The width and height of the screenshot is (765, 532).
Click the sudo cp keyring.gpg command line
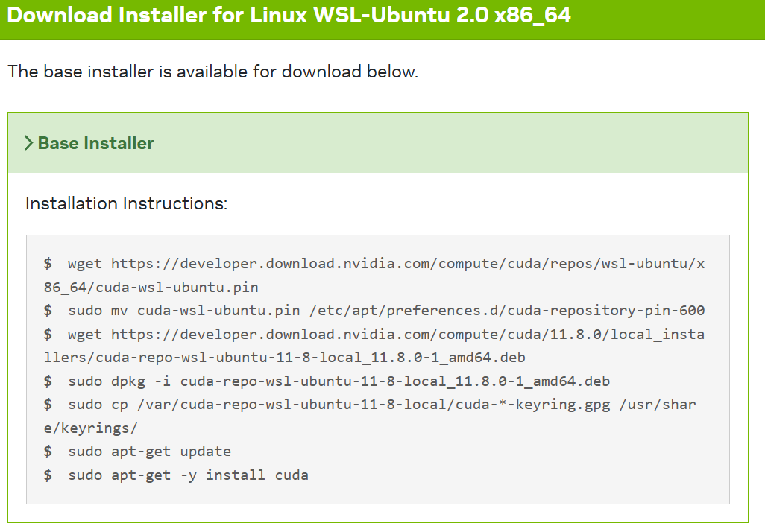coord(381,405)
